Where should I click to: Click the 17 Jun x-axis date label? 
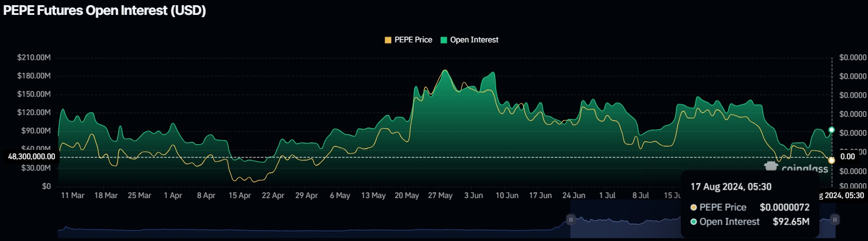pos(540,195)
